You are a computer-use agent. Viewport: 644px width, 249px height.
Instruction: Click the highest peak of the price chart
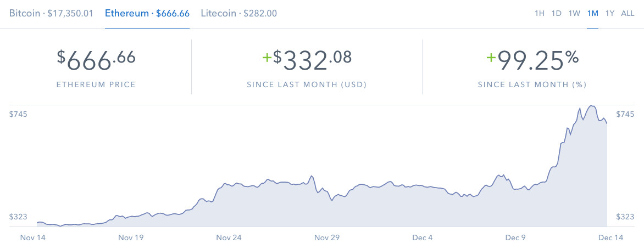(x=591, y=106)
